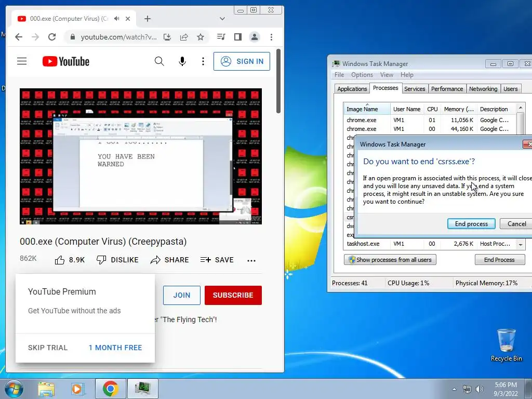Click the install app icon in address bar

[167, 37]
